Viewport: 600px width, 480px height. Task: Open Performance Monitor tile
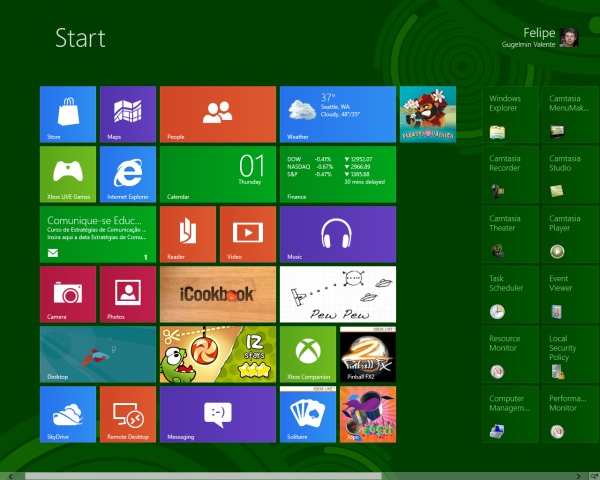point(571,415)
